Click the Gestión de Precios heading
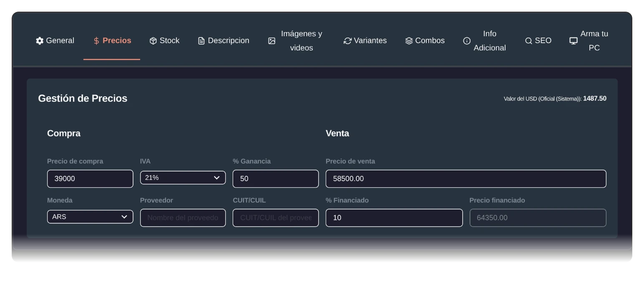The image size is (644, 284). click(x=83, y=99)
